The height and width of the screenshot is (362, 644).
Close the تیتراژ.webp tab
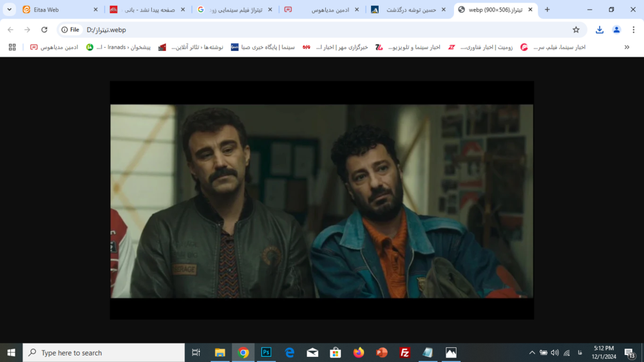pos(530,10)
